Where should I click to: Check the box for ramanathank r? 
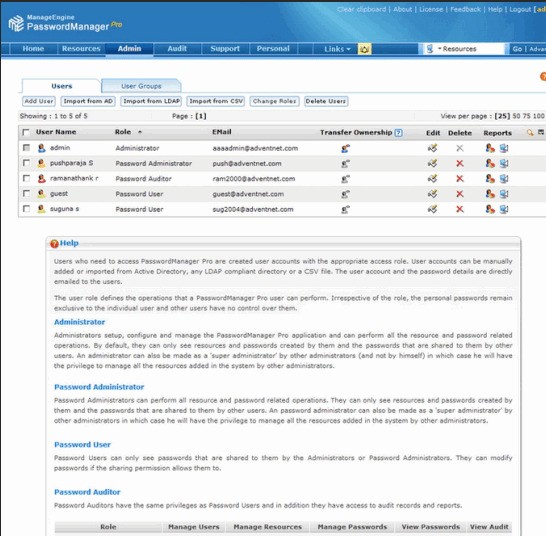click(x=26, y=178)
